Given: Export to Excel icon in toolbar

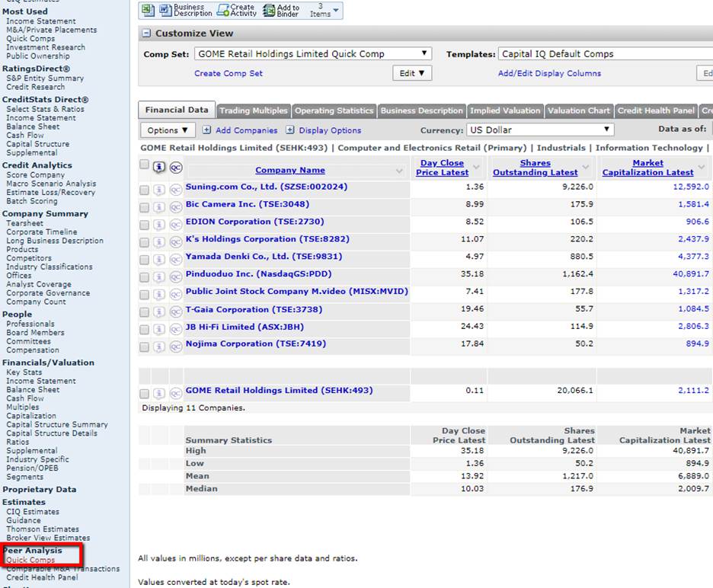Looking at the screenshot, I should (148, 10).
